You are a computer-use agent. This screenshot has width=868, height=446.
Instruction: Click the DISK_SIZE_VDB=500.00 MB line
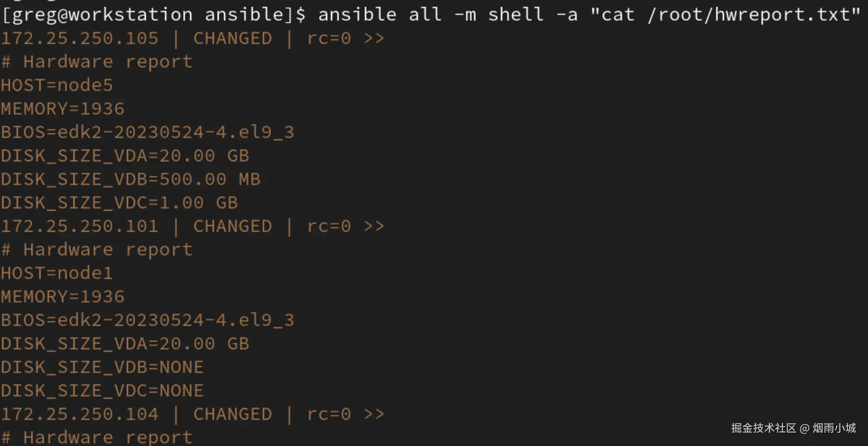130,179
